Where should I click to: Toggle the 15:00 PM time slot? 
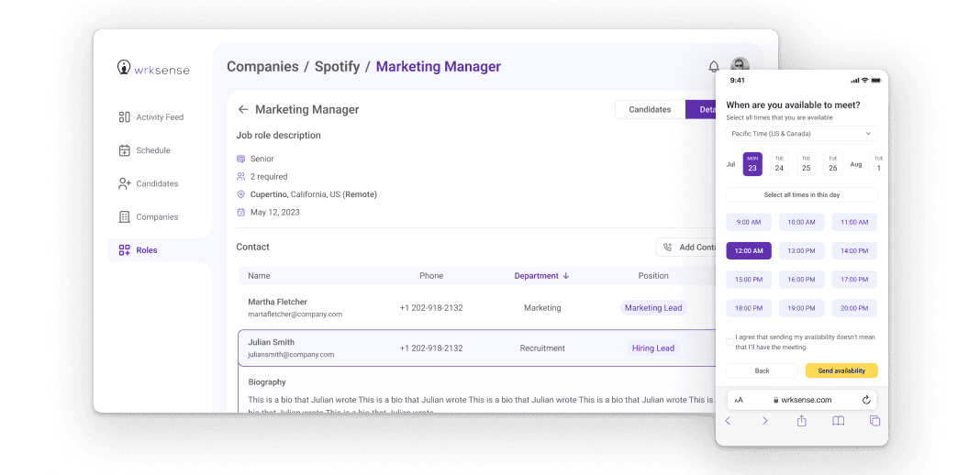[x=749, y=280]
